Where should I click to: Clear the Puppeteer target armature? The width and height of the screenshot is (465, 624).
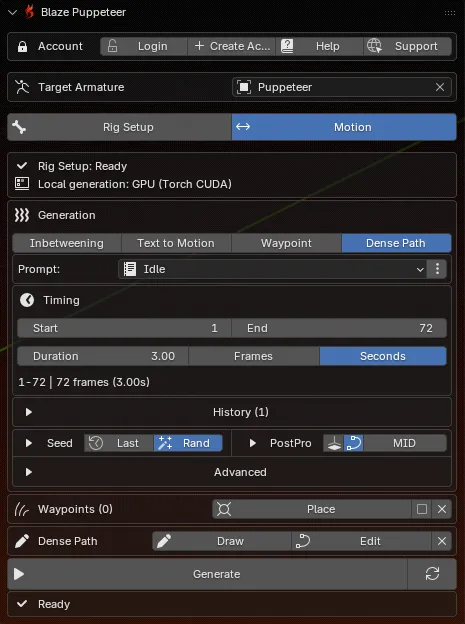click(x=440, y=87)
